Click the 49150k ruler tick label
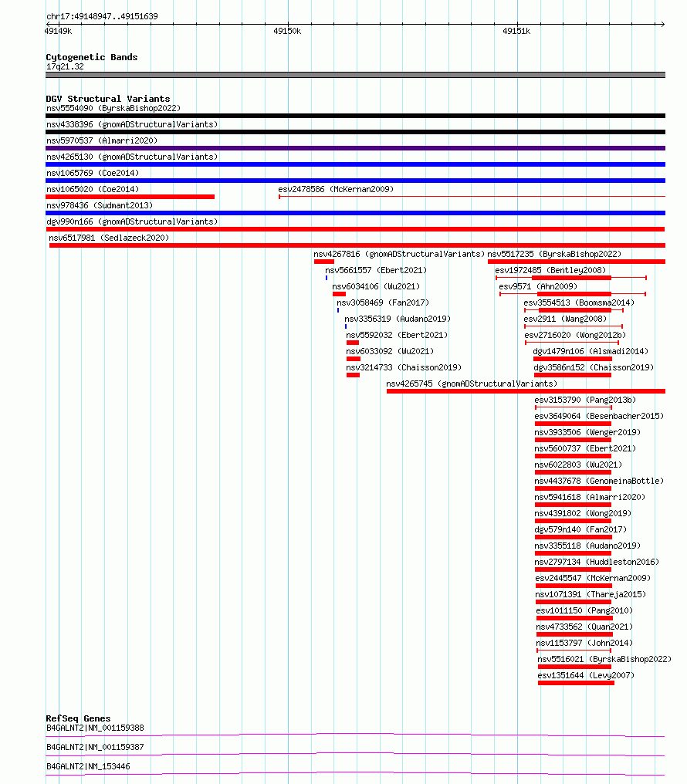The width and height of the screenshot is (687, 784). tap(287, 31)
